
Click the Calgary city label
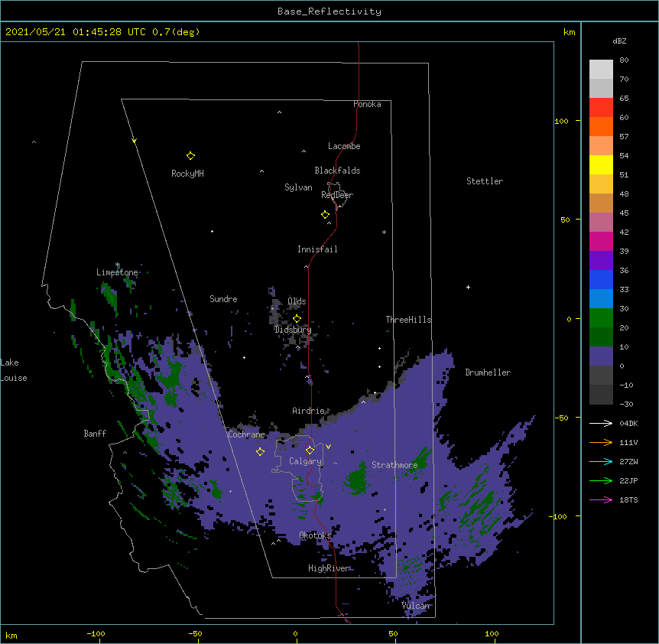tap(305, 461)
